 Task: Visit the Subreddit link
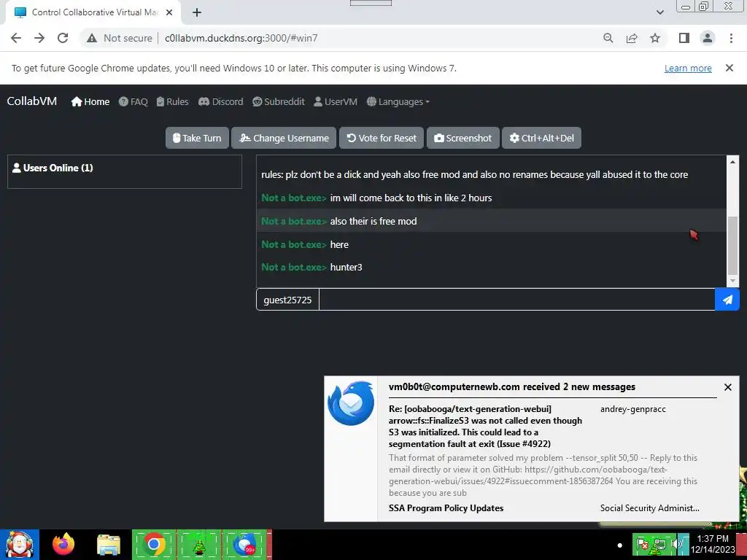(x=279, y=101)
